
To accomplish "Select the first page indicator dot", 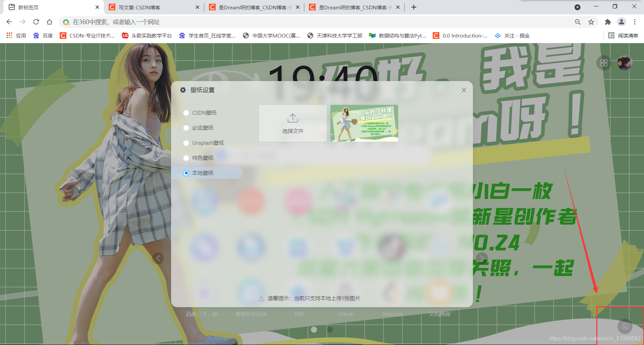I will pyautogui.click(x=314, y=330).
